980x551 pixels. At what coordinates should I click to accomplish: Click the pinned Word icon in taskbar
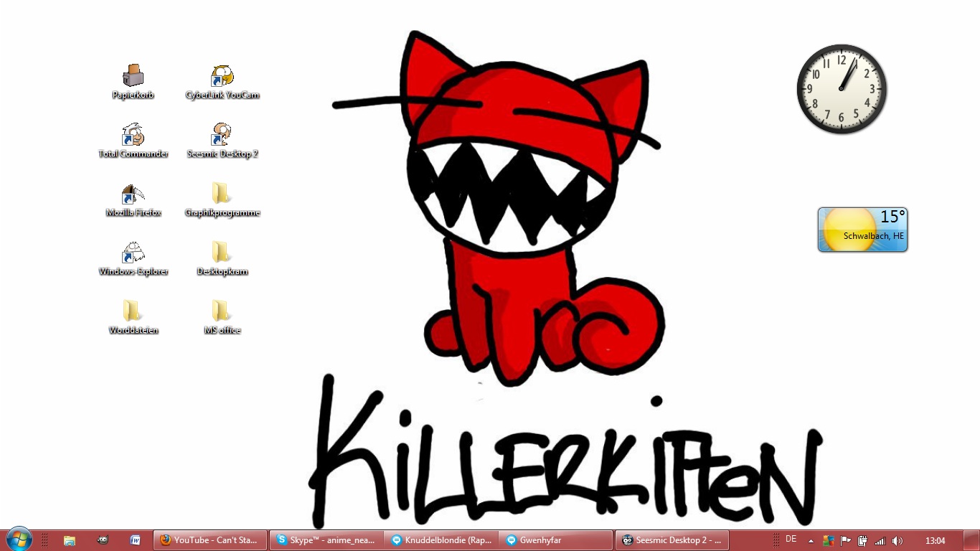point(135,540)
